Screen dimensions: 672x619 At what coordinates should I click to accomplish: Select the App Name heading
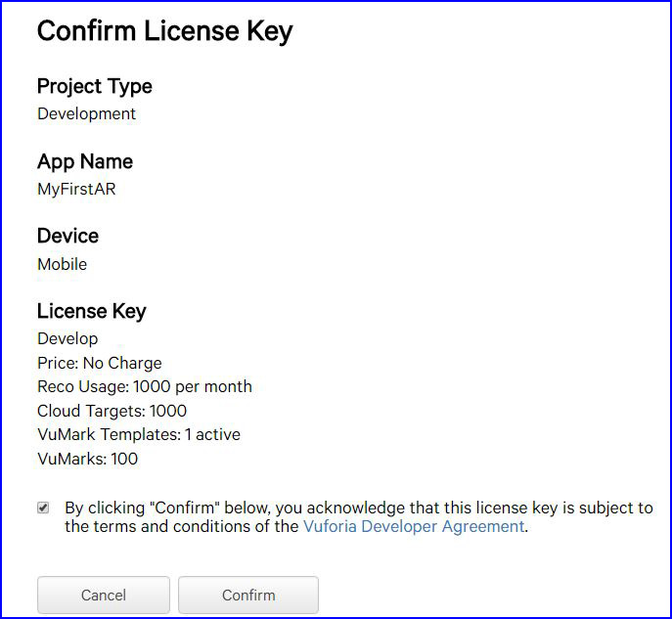pos(85,162)
